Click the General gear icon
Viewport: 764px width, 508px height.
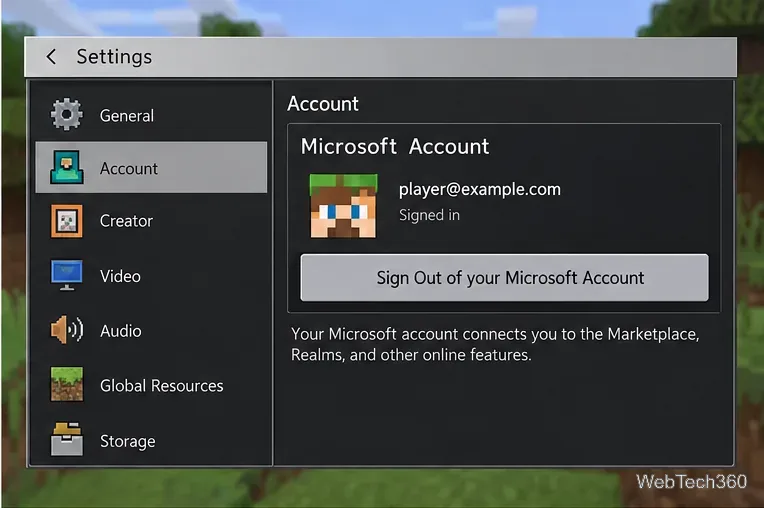pos(67,115)
